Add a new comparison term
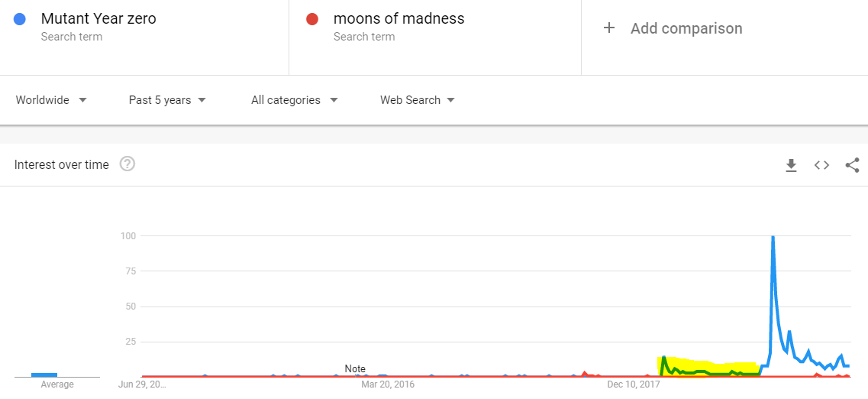 (686, 28)
